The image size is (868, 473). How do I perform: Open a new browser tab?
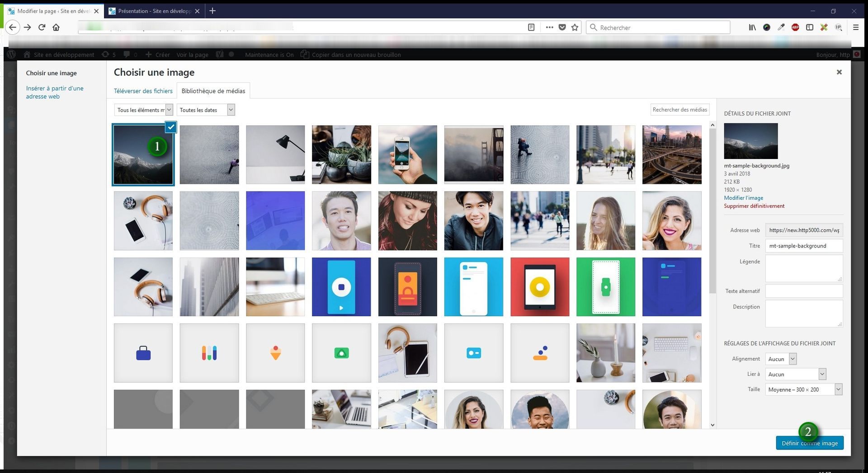click(212, 11)
